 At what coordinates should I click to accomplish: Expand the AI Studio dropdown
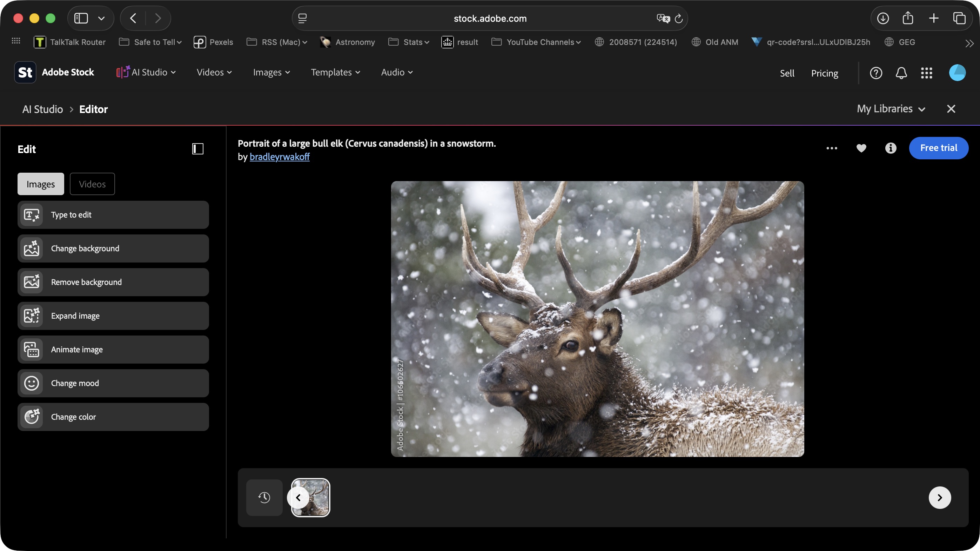pyautogui.click(x=146, y=72)
